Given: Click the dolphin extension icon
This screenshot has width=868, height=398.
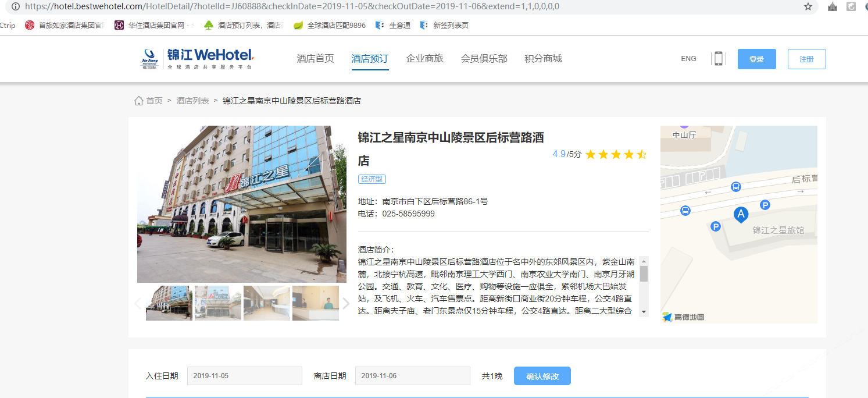Looking at the screenshot, I should (x=852, y=6).
